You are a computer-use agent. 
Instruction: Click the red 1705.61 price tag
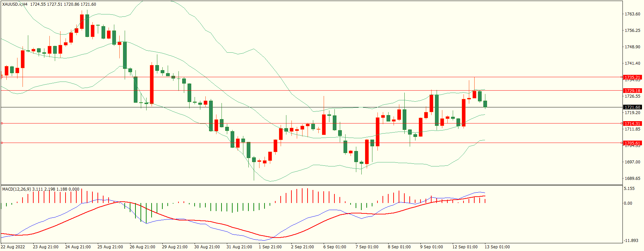pos(632,143)
